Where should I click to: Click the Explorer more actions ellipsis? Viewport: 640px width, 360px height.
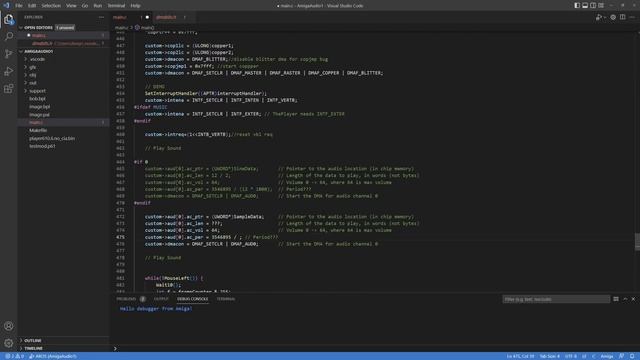click(101, 17)
